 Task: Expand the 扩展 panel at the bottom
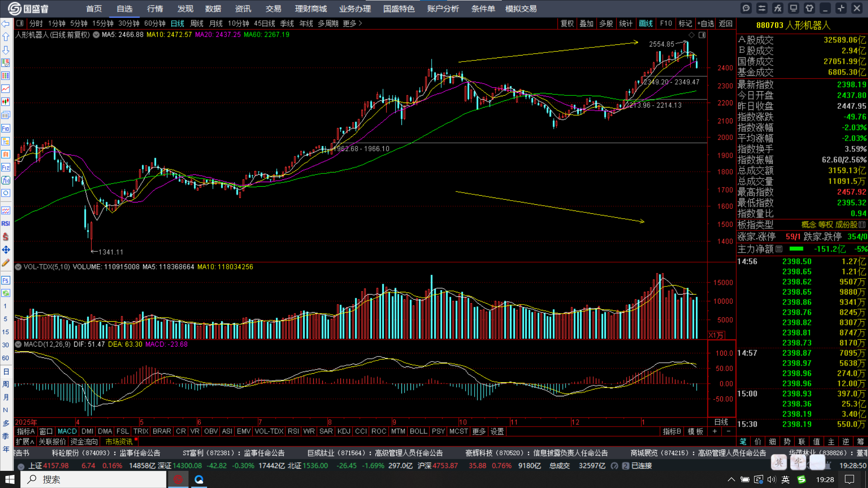point(25,441)
